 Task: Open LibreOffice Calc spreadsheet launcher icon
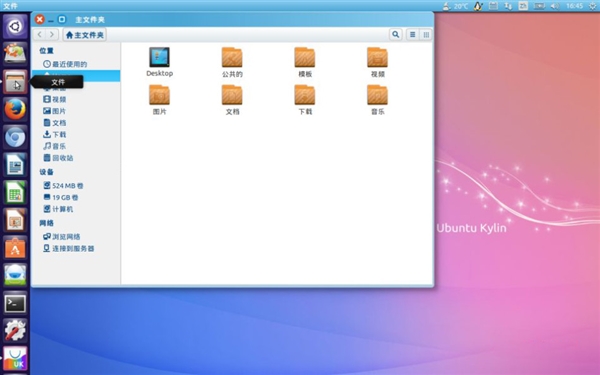pos(15,192)
